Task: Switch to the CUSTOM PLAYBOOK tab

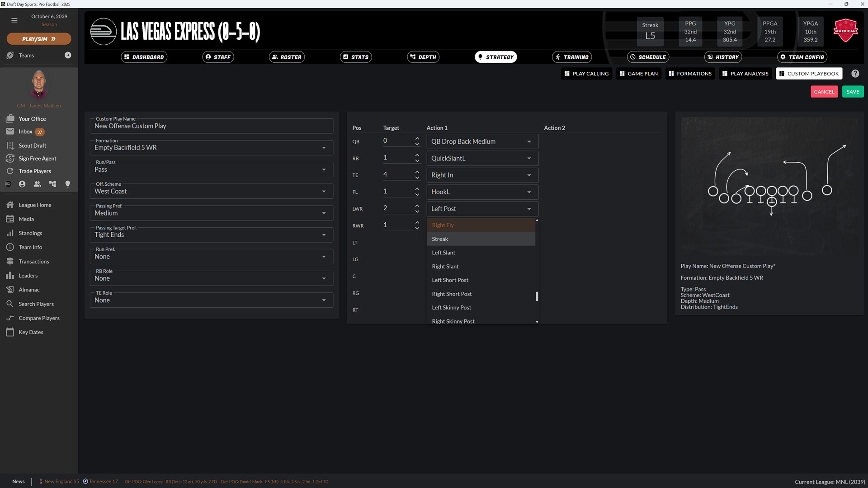Action: pyautogui.click(x=808, y=73)
